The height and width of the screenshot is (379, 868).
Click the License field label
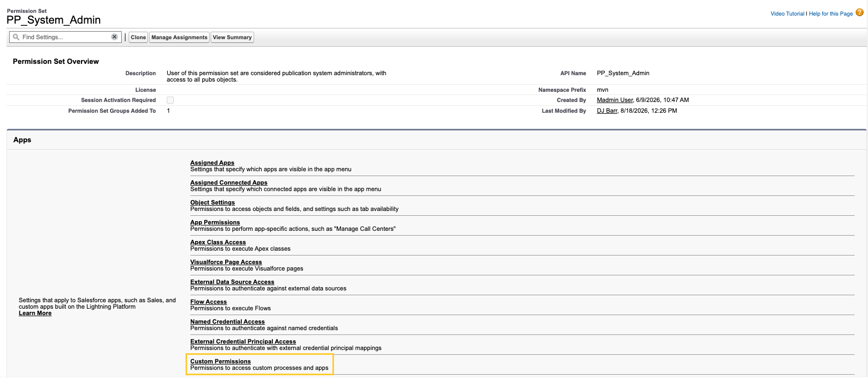tap(146, 90)
